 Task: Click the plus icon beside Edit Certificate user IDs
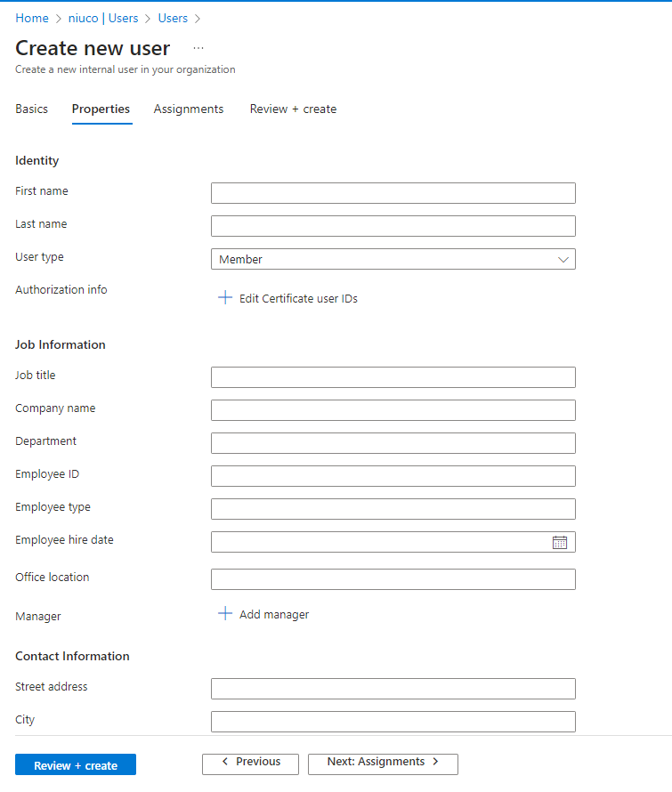click(225, 297)
